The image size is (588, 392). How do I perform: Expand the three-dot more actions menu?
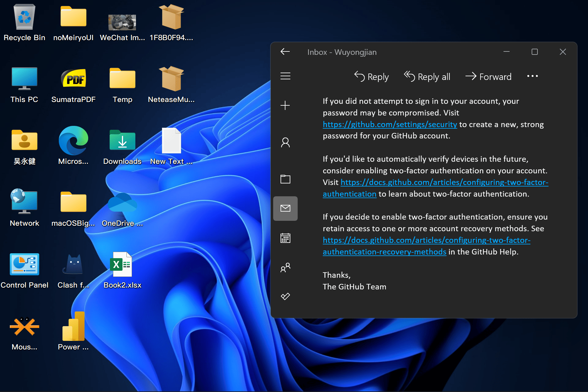[x=532, y=76]
